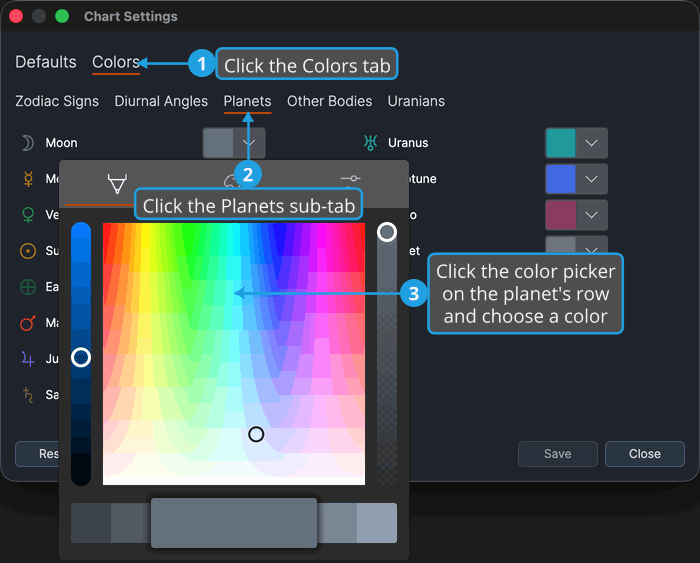Select the color spectrum tab in picker
Viewport: 700px width, 563px height.
[117, 183]
